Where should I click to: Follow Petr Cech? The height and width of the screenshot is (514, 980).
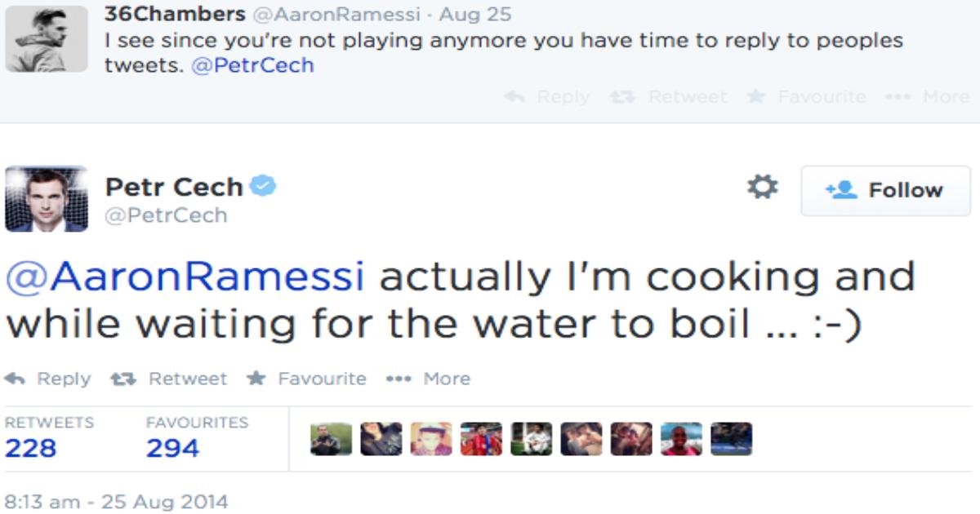point(885,190)
